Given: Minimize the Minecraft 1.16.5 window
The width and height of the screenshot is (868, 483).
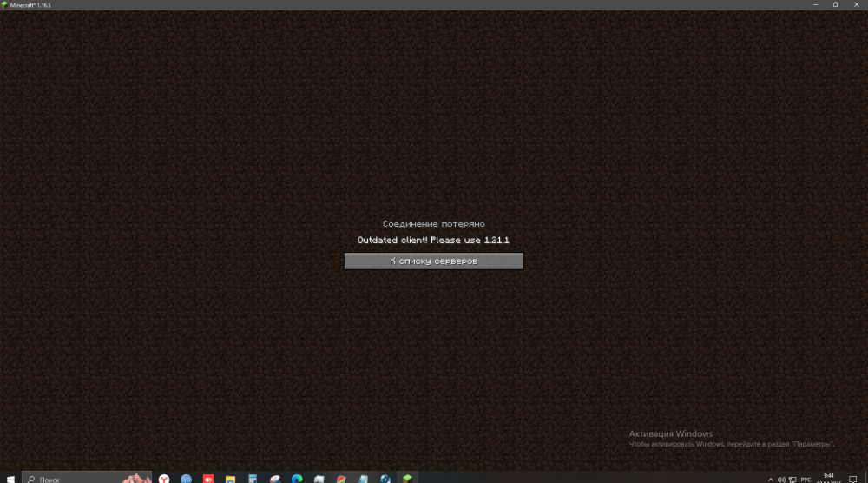Looking at the screenshot, I should pyautogui.click(x=815, y=5).
